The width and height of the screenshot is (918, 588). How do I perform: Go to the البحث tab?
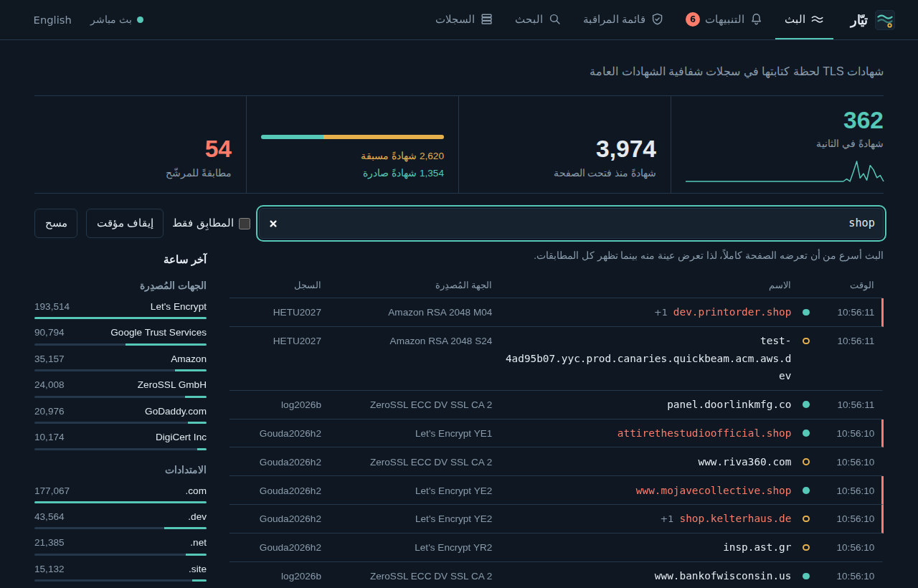tap(537, 19)
